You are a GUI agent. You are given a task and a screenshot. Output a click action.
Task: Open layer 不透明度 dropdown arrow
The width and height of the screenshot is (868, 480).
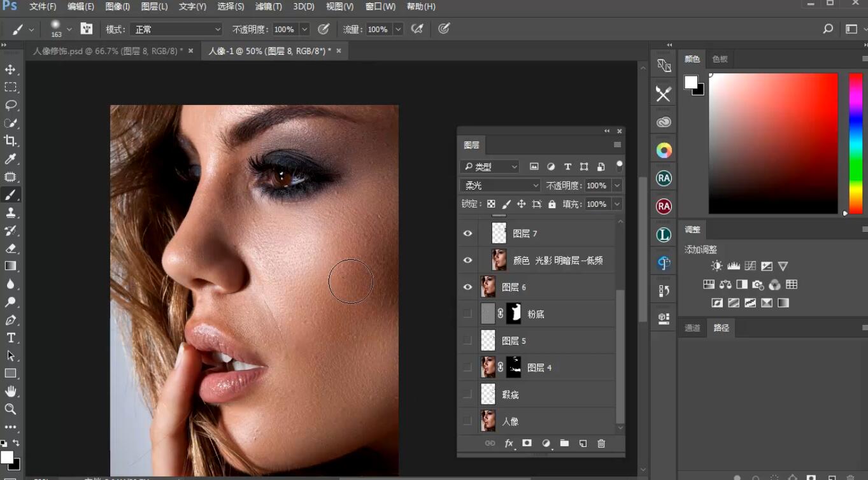coord(616,185)
